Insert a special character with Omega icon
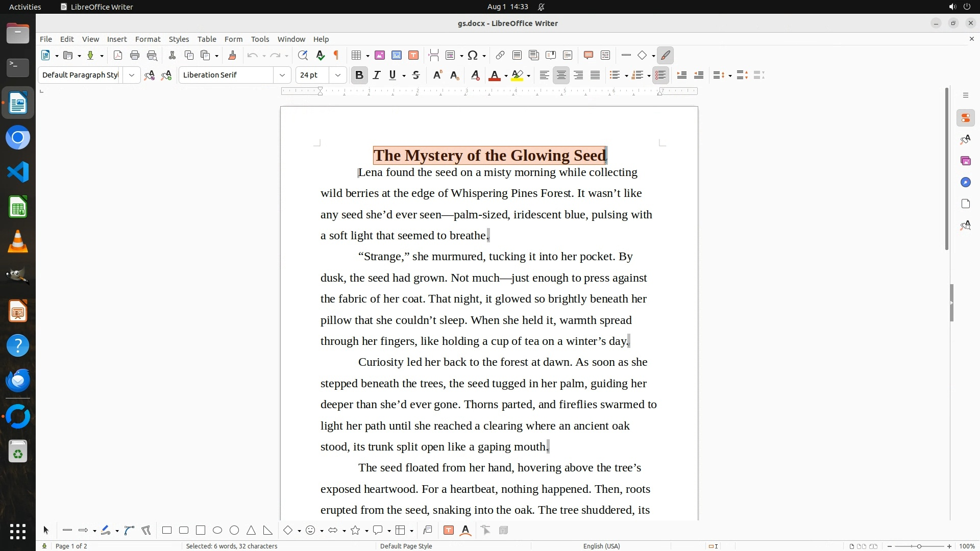Screen dimensions: 980x551 (473, 56)
